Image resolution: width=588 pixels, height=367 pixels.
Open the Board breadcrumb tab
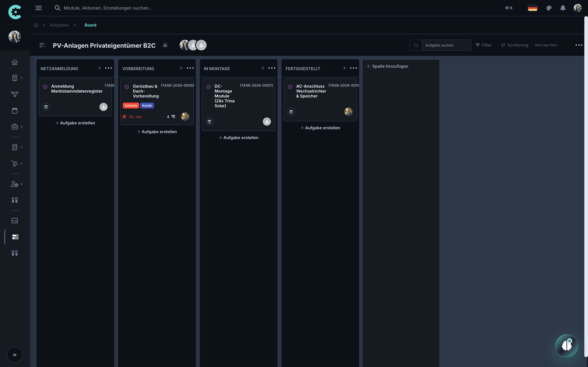(x=90, y=25)
